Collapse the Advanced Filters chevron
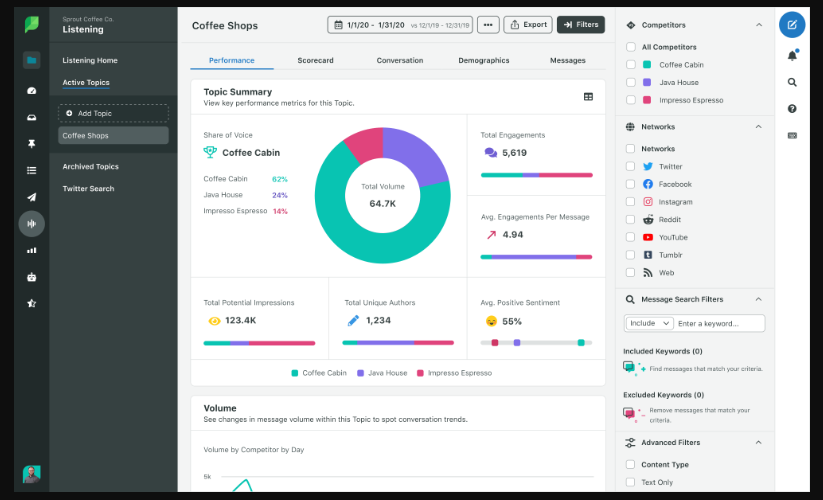 (x=759, y=442)
